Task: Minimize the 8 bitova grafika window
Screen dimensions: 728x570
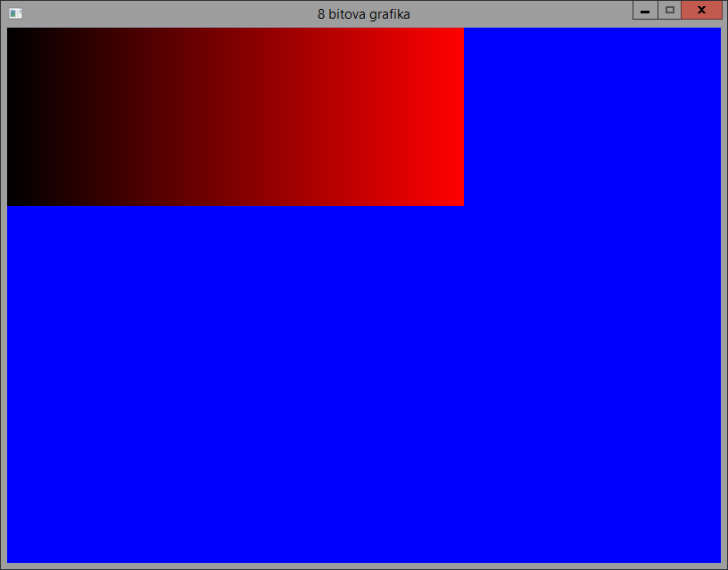Action: [x=645, y=10]
